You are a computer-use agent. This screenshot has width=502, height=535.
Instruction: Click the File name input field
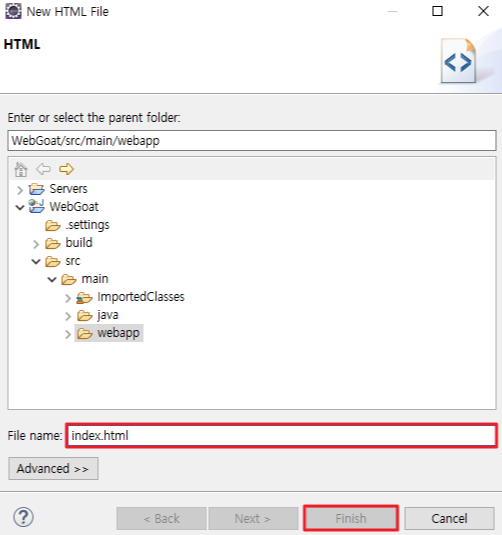tap(281, 435)
